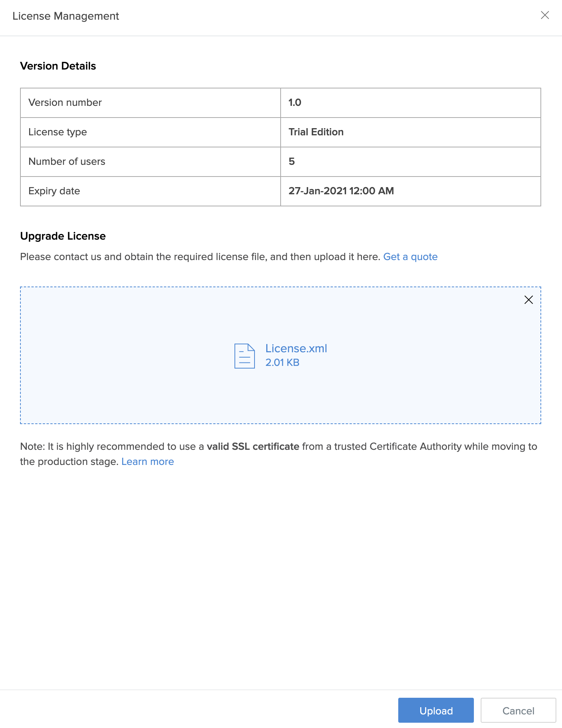Select the Version number row label
The height and width of the screenshot is (728, 562).
tap(65, 102)
